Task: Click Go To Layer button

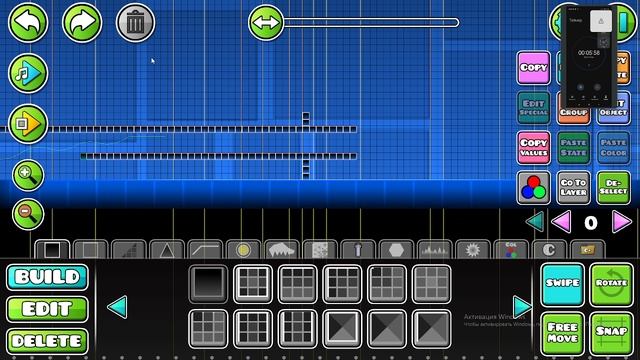Action: [x=573, y=187]
